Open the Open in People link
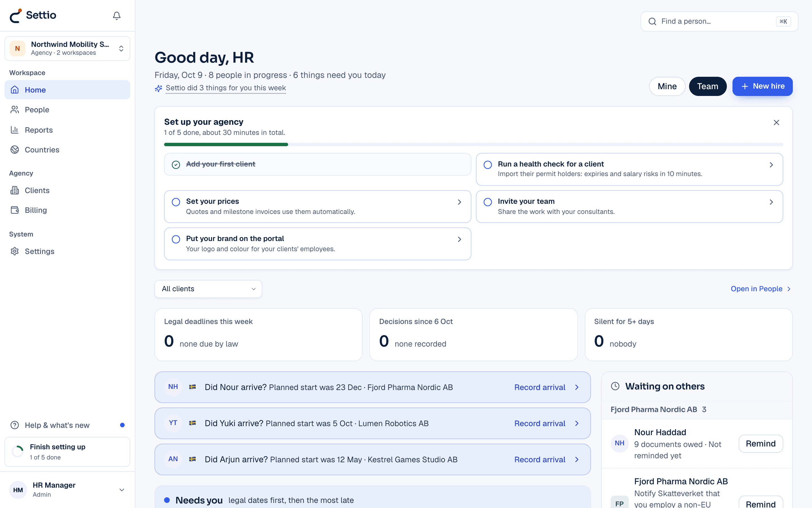Screen dimensions: 812x508 click(761, 289)
